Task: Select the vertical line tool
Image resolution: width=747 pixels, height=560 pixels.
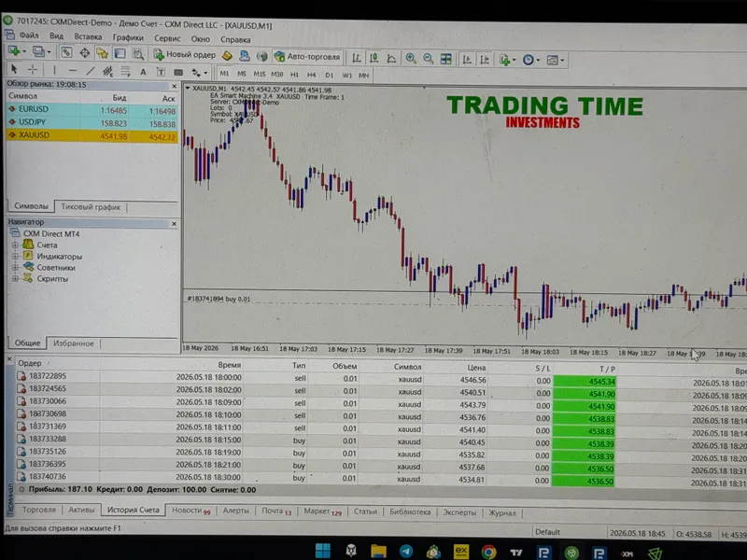Action: click(54, 71)
